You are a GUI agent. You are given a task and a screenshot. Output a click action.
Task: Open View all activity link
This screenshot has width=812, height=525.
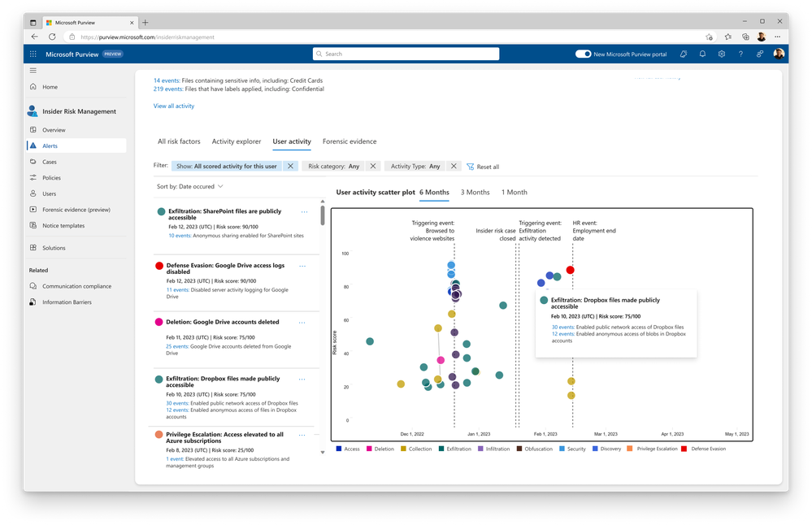(x=173, y=106)
